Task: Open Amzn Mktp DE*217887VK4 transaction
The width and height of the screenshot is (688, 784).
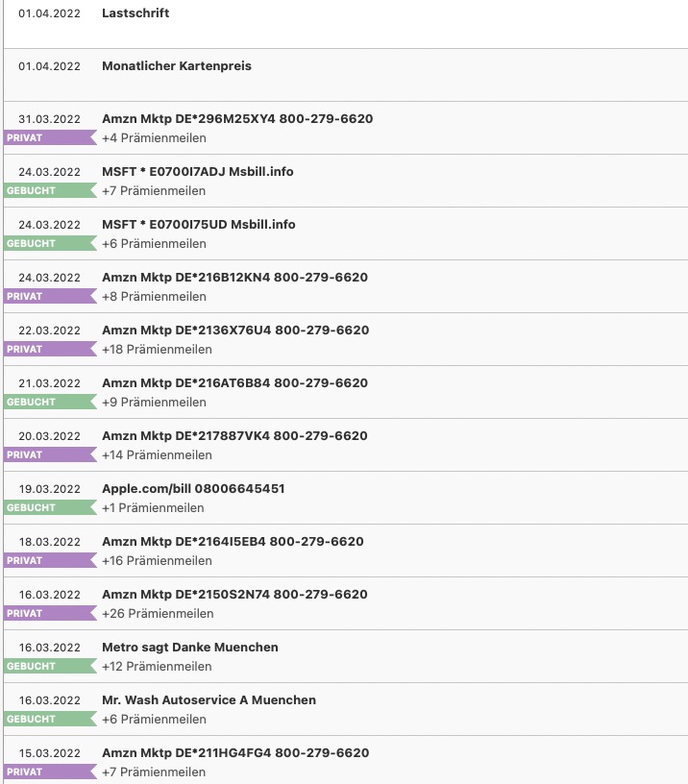Action: (234, 436)
